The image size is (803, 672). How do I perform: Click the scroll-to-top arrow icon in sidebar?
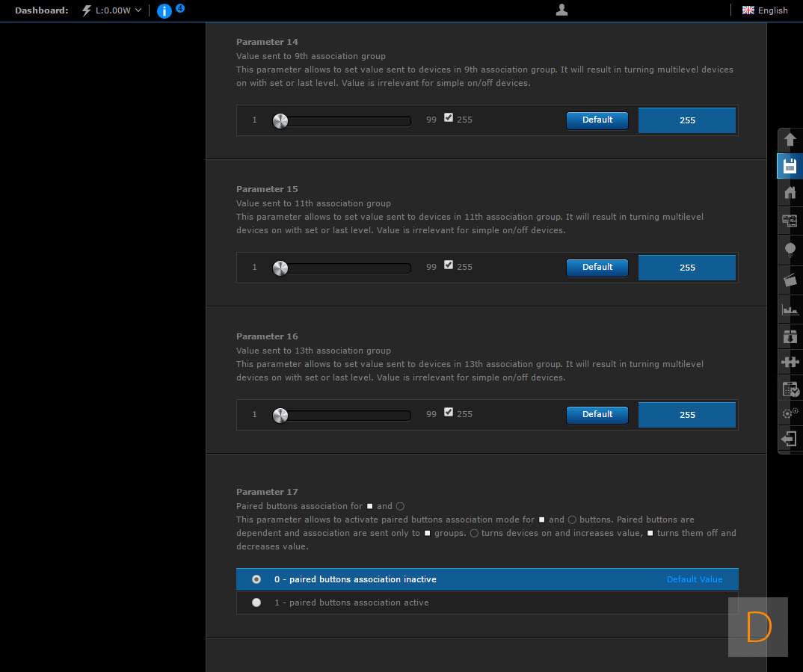point(790,141)
